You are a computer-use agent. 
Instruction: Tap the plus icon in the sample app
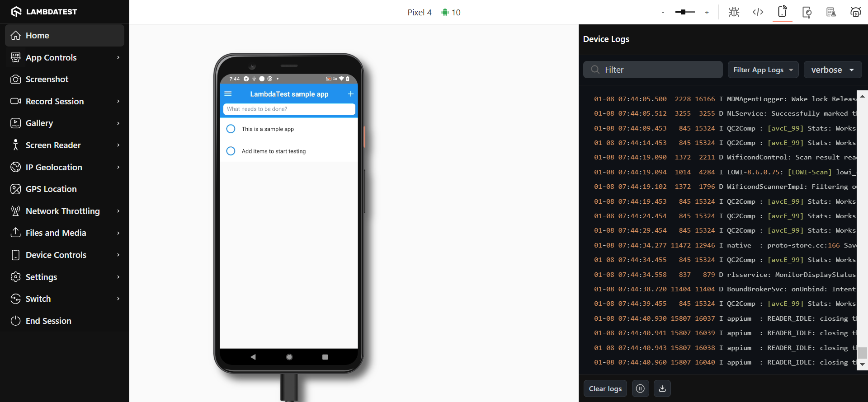350,94
